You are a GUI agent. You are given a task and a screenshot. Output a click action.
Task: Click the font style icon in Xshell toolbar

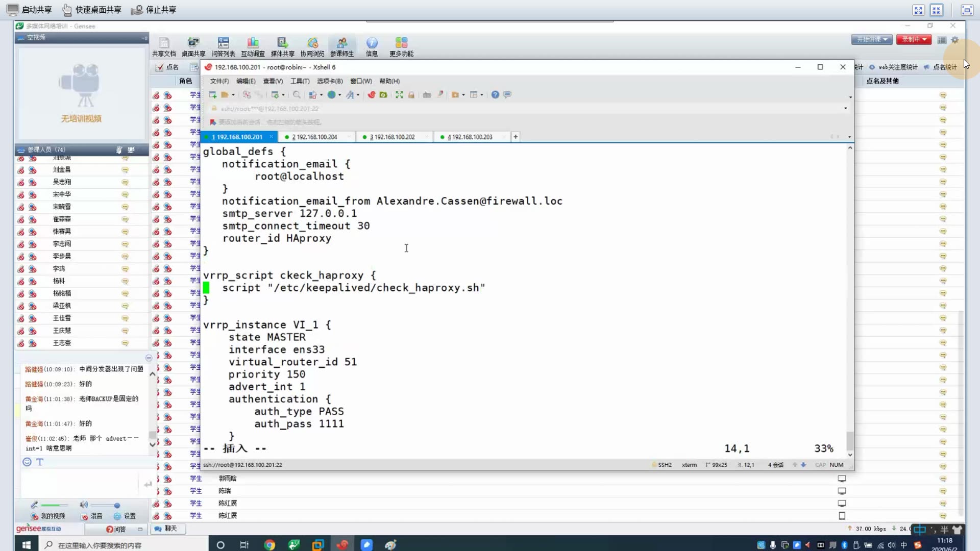(x=350, y=95)
